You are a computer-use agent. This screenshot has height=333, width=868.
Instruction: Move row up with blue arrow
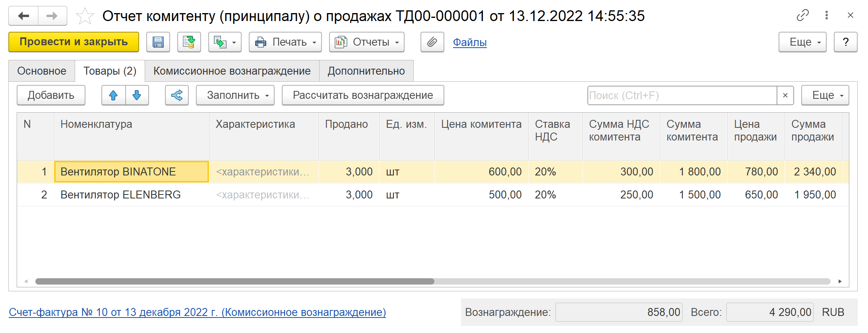pyautogui.click(x=113, y=95)
